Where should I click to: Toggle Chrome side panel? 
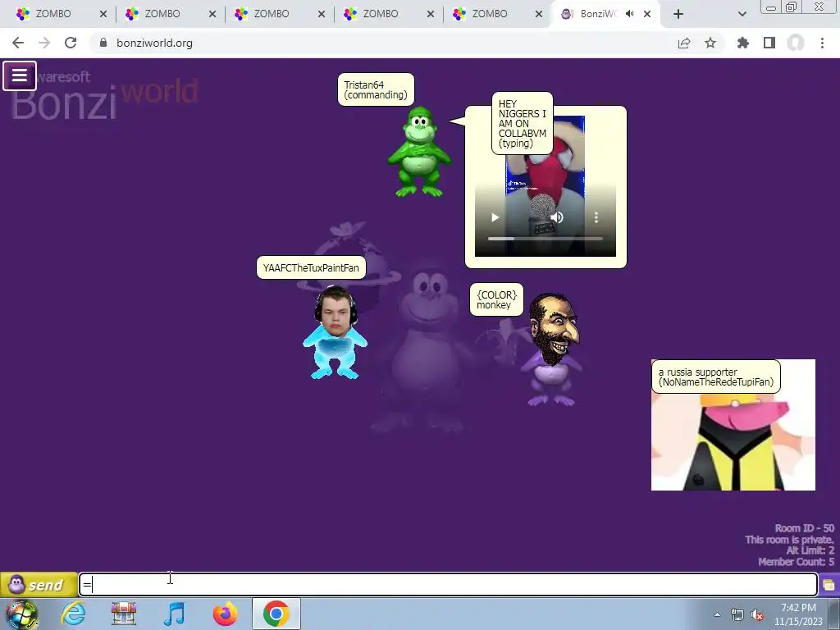(x=769, y=43)
